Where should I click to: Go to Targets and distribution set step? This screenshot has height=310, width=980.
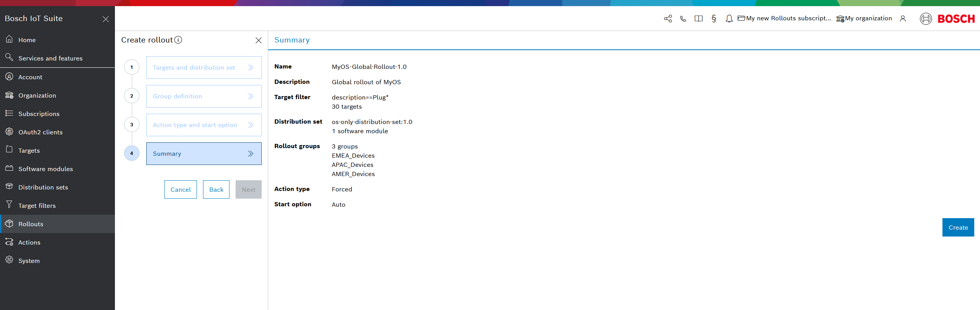coord(203,68)
